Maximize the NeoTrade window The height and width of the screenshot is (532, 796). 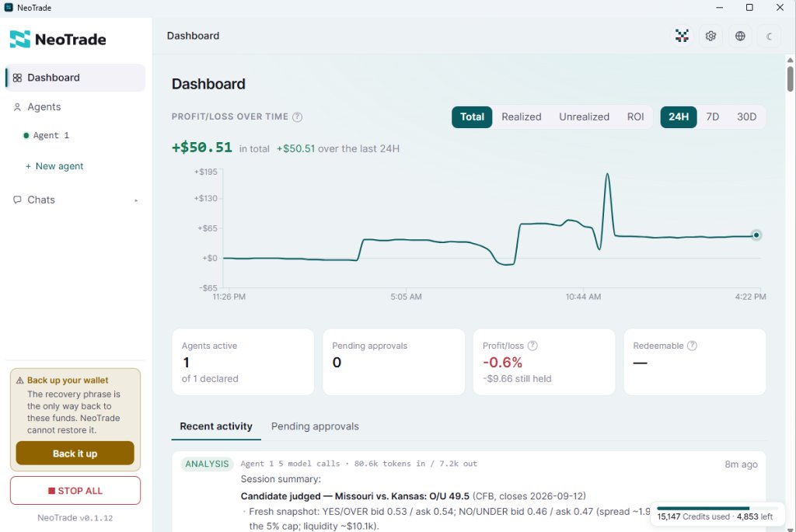coord(749,8)
